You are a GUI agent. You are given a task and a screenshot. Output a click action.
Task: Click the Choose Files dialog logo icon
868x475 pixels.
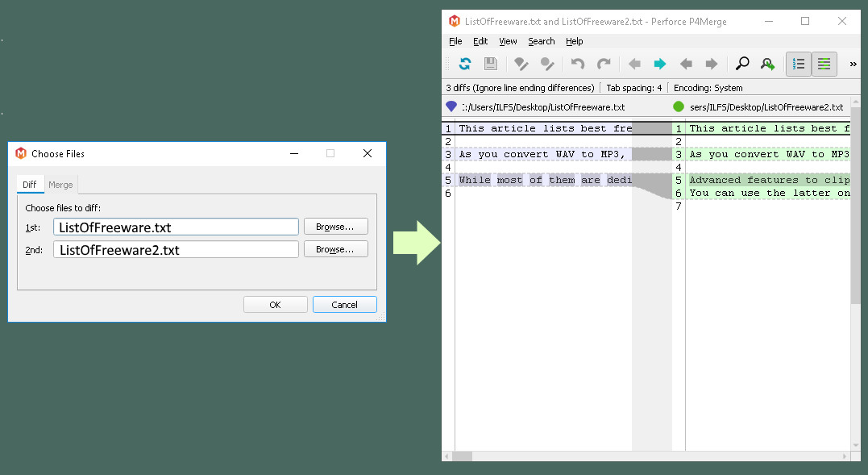coord(21,153)
